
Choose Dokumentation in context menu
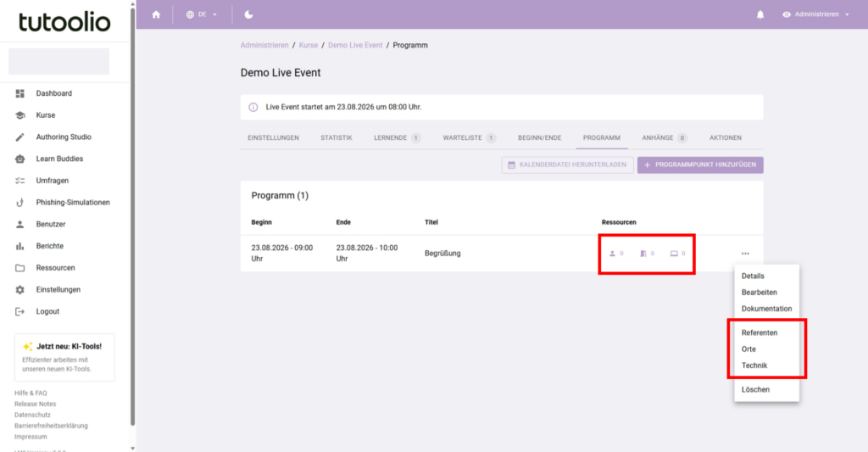pyautogui.click(x=766, y=309)
